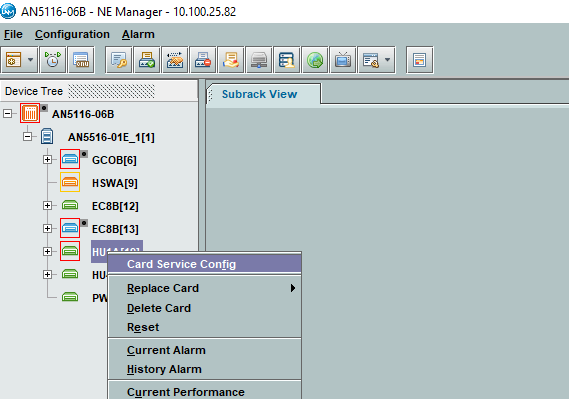The image size is (569, 399).
Task: Click the handshake card toolbar icon
Action: click(175, 60)
